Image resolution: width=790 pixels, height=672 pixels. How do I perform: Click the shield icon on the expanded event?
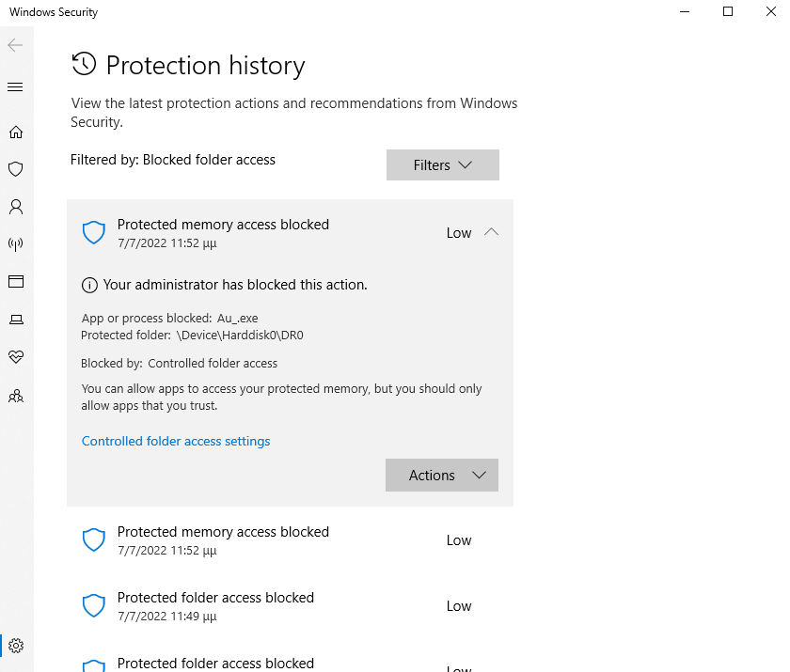point(93,231)
